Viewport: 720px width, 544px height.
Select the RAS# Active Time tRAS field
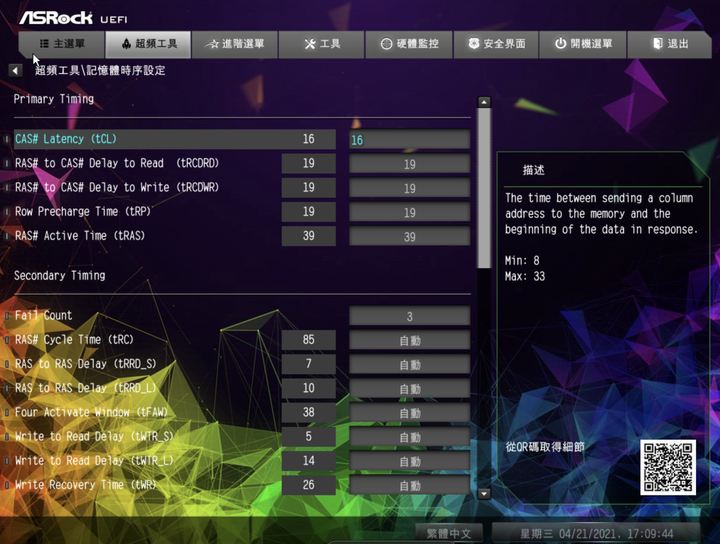coord(410,236)
